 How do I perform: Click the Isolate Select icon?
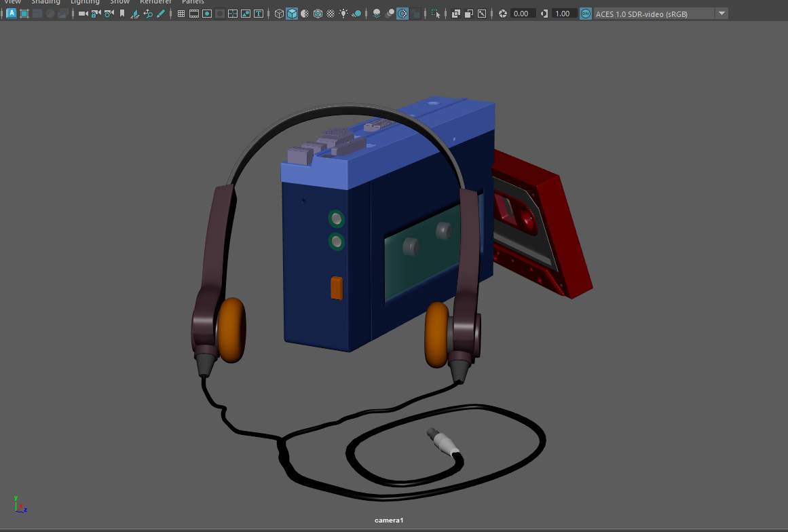pos(436,14)
